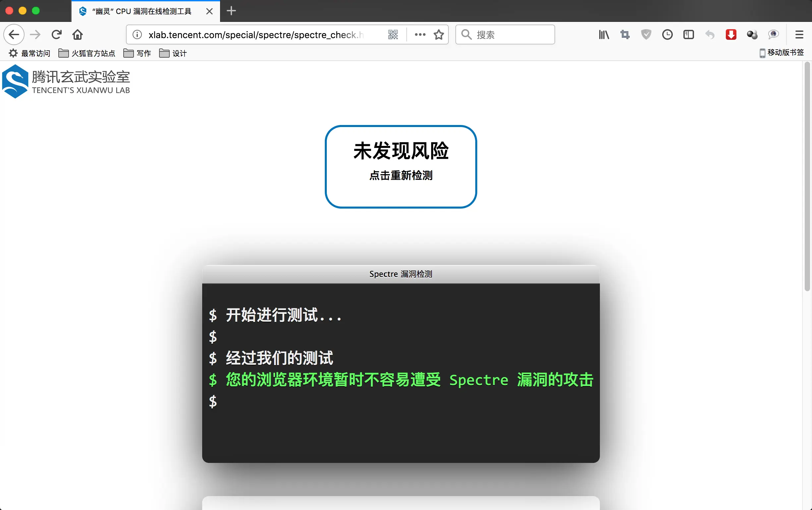This screenshot has height=510, width=812.
Task: Click the screenshot crop tool icon
Action: [x=625, y=34]
